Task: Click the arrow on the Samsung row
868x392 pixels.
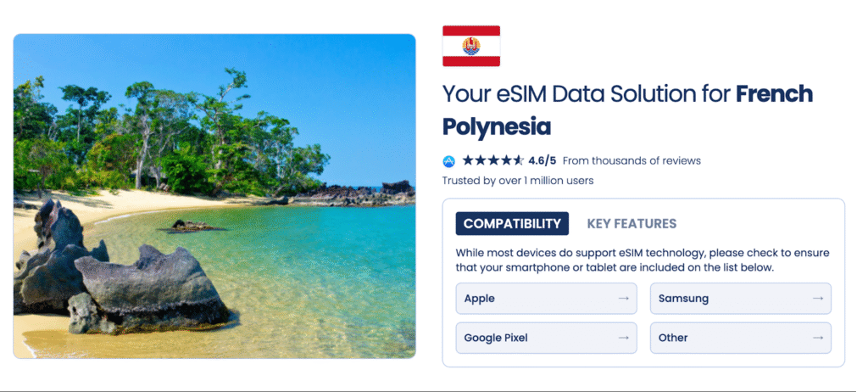Action: point(817,299)
